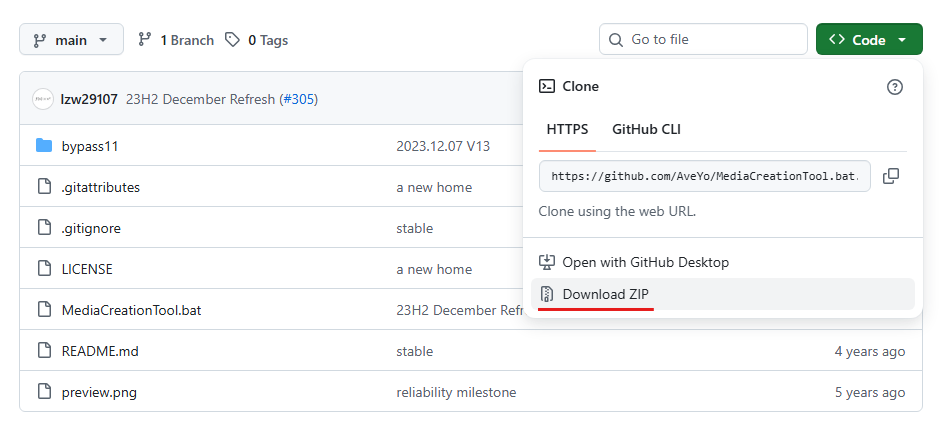The image size is (942, 425).
Task: Open the main branch selector dropdown
Action: 71,40
